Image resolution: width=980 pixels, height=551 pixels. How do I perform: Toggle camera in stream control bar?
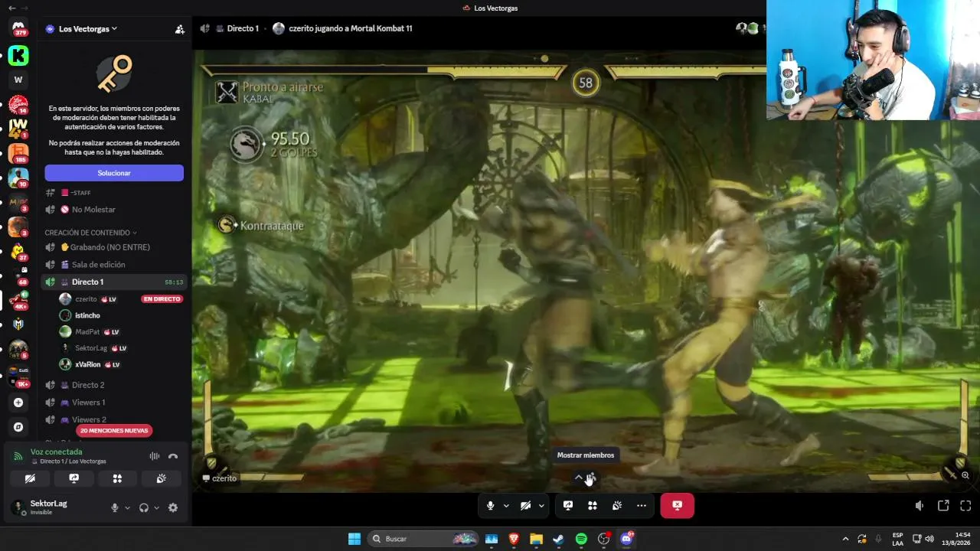[526, 506]
